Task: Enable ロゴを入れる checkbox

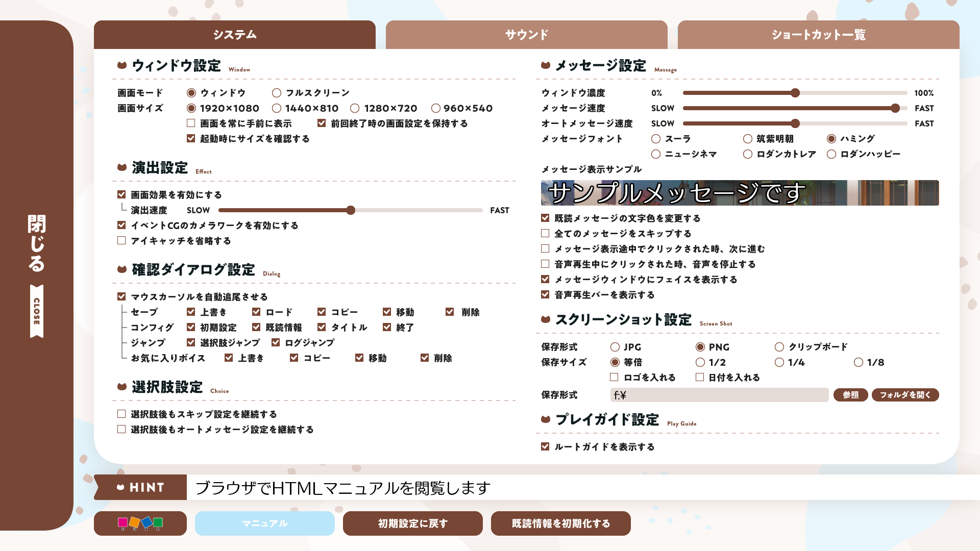Action: 614,378
